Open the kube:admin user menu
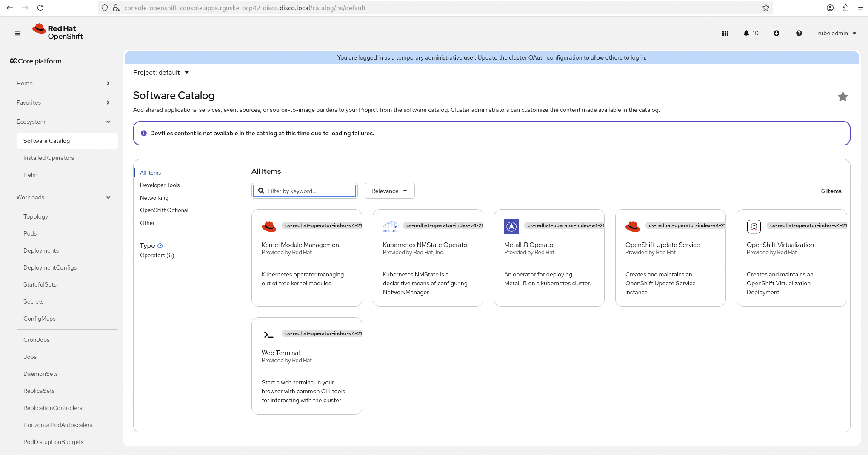 (837, 33)
